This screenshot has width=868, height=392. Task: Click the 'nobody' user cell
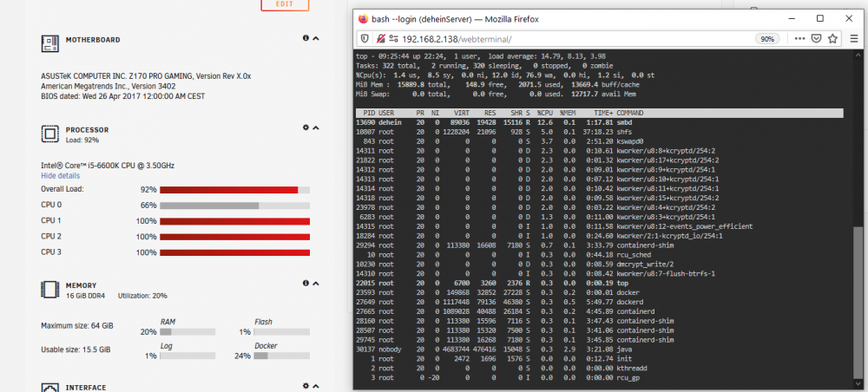pyautogui.click(x=391, y=350)
